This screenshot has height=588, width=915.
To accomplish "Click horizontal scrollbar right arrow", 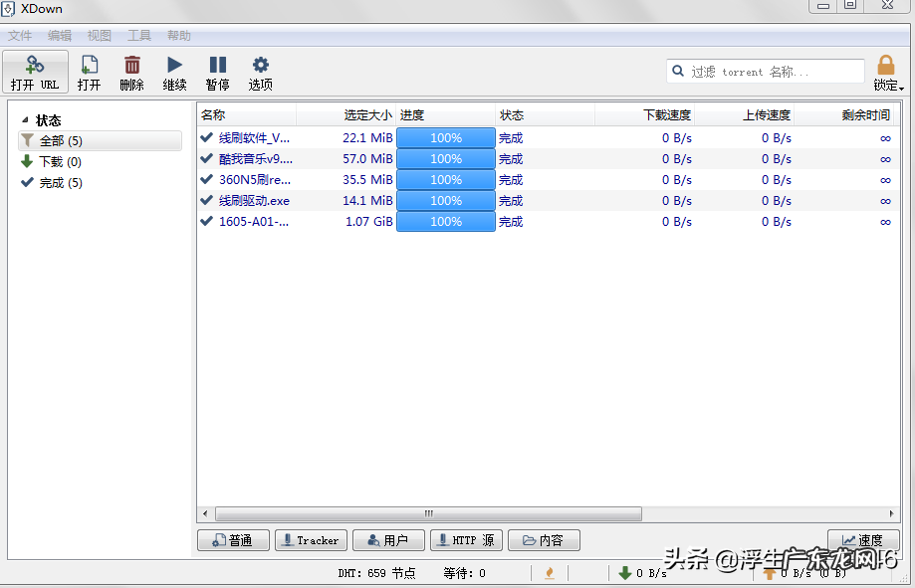I will click(x=891, y=514).
